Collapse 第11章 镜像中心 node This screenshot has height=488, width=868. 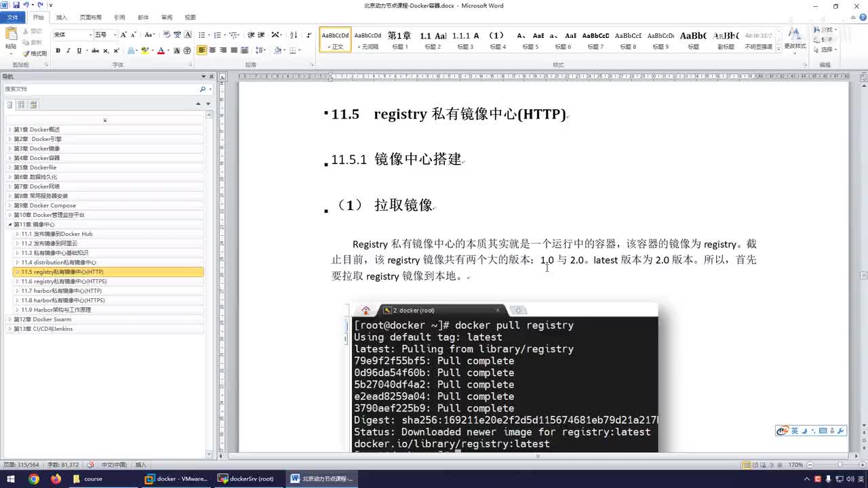[10, 224]
